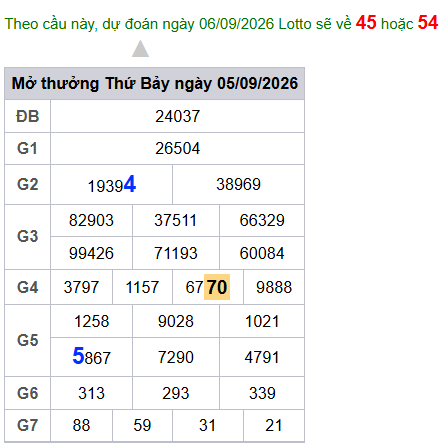Click G7 result 88
Image resolution: width=447 pixels, height=447 pixels.
tap(81, 425)
